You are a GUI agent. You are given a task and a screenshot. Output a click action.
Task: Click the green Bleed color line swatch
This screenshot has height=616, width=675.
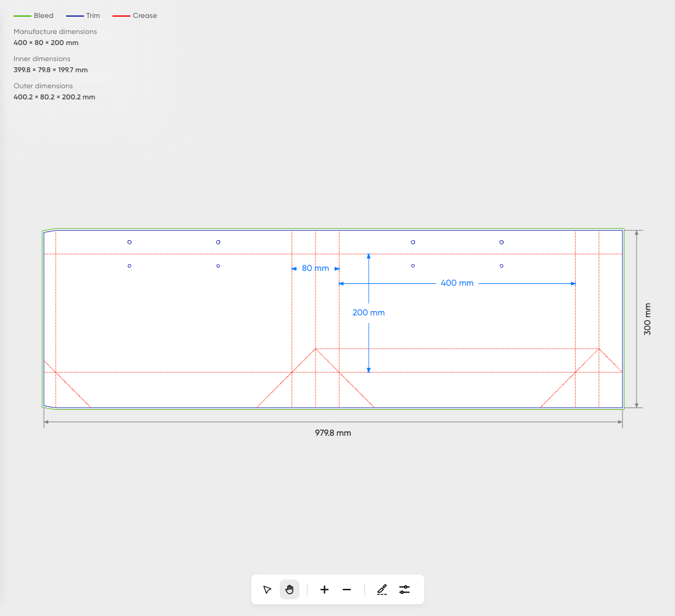(22, 15)
